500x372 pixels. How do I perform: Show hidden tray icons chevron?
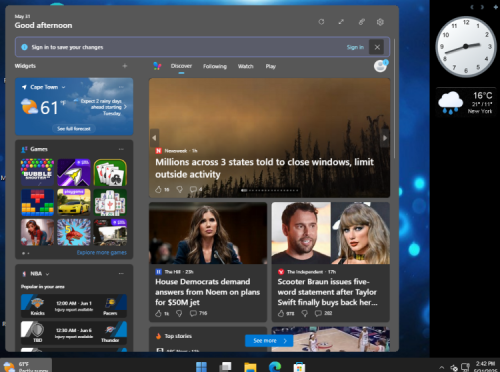pos(441,367)
